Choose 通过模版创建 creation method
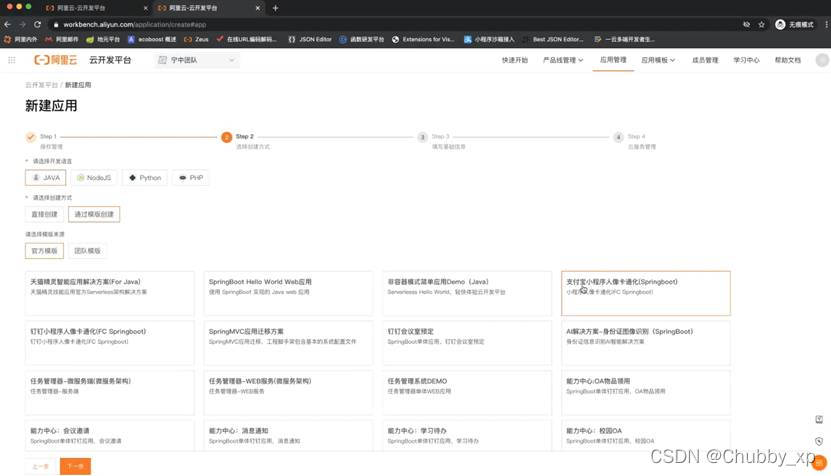 pos(94,214)
